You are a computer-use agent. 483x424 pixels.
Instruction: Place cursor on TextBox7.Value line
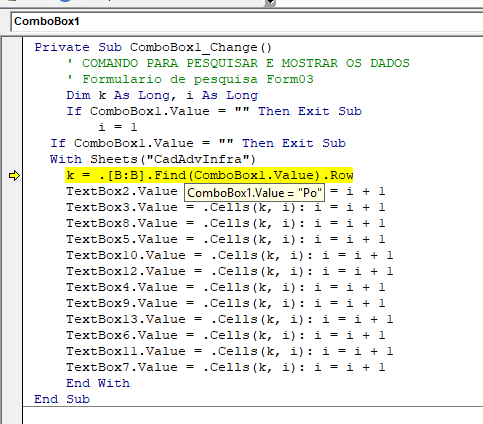(x=226, y=367)
